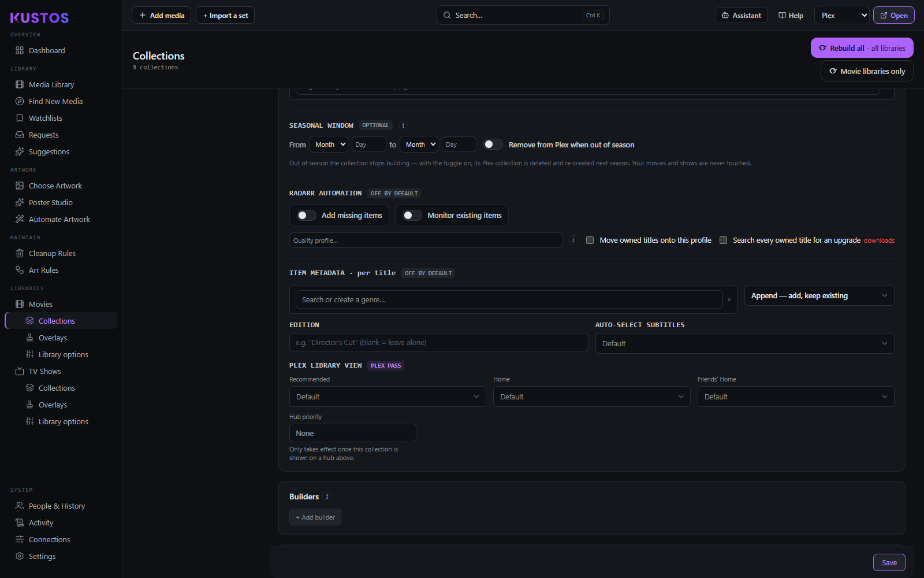Click the Watchlists bookmark icon
The width and height of the screenshot is (924, 578).
pos(20,118)
